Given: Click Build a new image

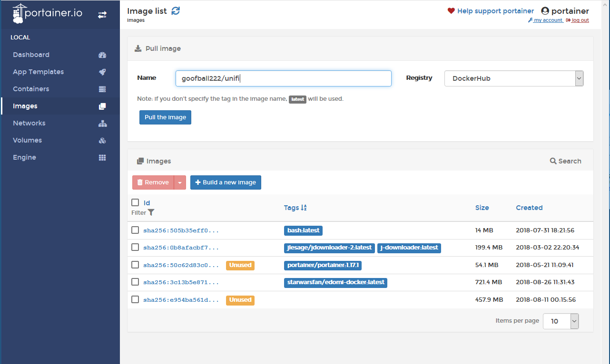Looking at the screenshot, I should click(x=226, y=182).
